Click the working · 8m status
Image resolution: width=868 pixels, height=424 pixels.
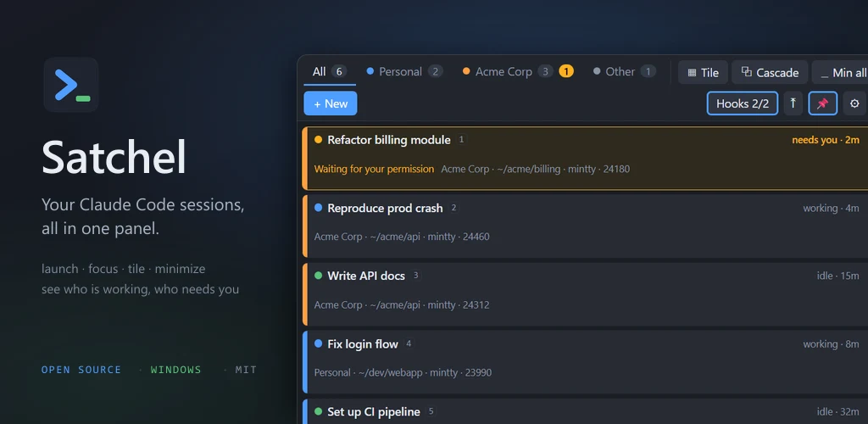pyautogui.click(x=831, y=343)
